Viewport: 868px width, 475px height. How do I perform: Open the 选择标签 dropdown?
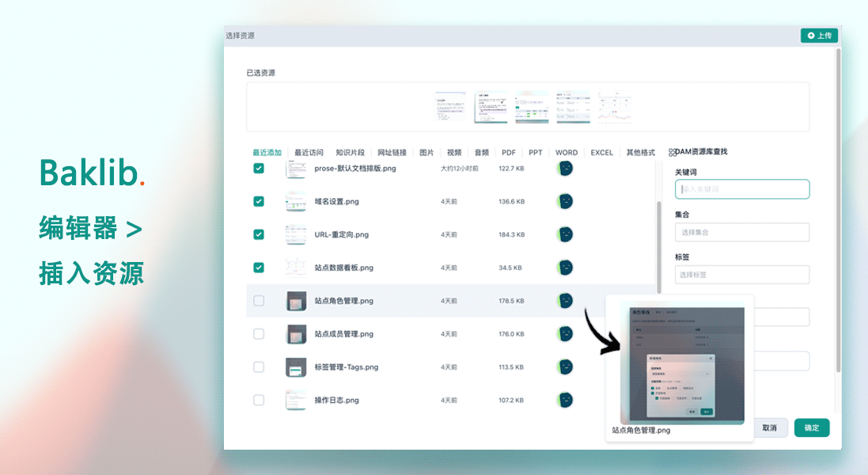tap(741, 275)
